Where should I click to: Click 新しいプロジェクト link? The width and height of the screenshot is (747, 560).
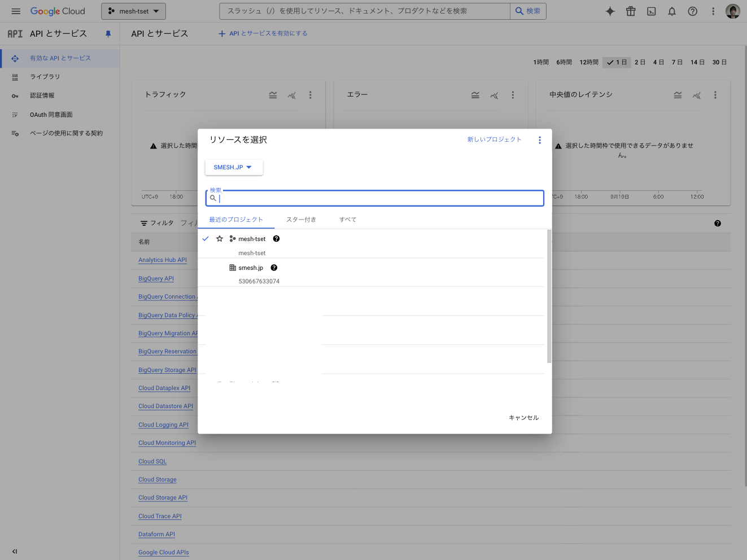tap(494, 139)
